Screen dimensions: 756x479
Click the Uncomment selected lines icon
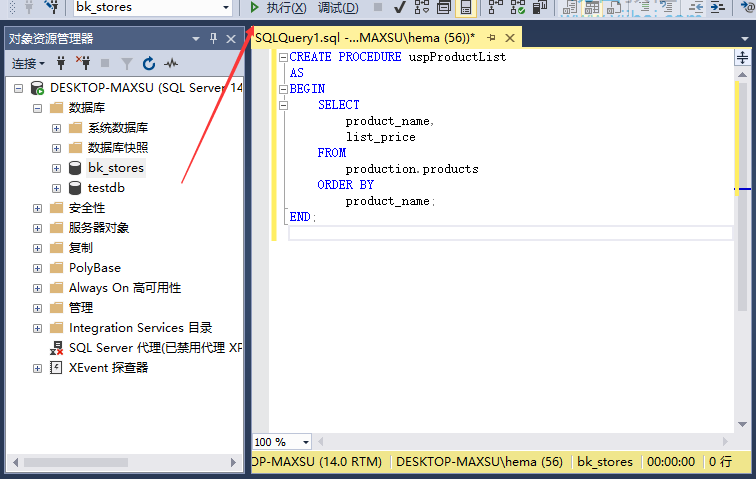[x=667, y=7]
